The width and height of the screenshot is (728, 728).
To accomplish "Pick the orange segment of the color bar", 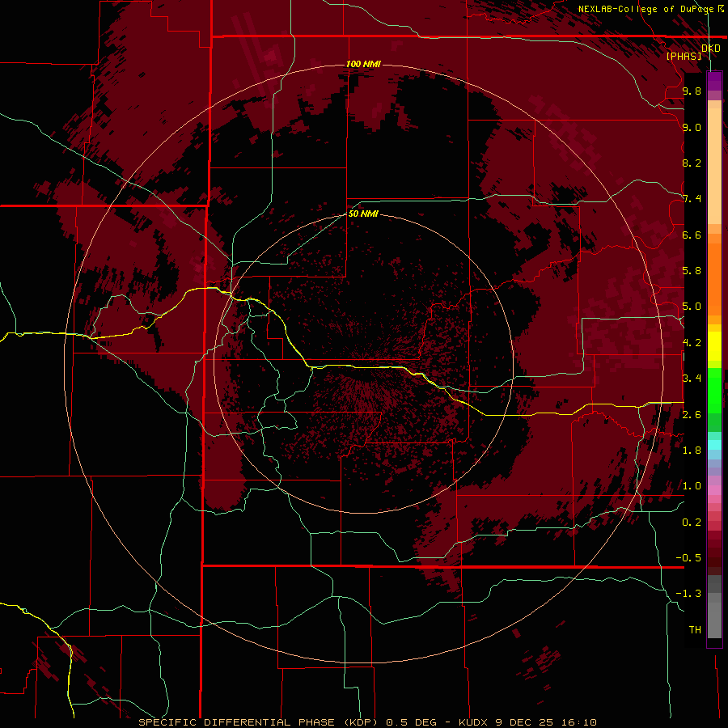I will pyautogui.click(x=714, y=278).
